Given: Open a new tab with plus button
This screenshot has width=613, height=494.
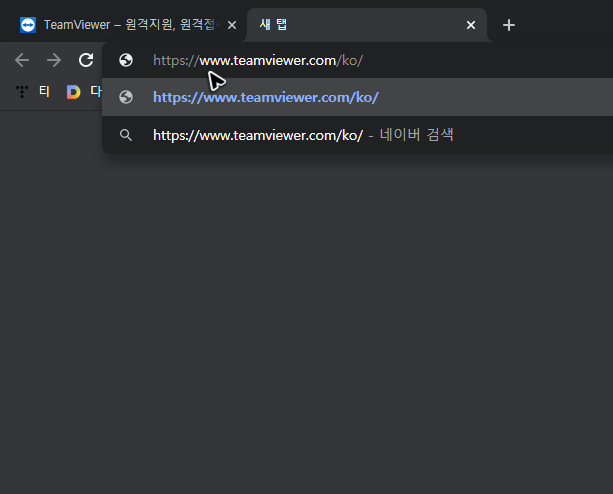Looking at the screenshot, I should pos(509,25).
